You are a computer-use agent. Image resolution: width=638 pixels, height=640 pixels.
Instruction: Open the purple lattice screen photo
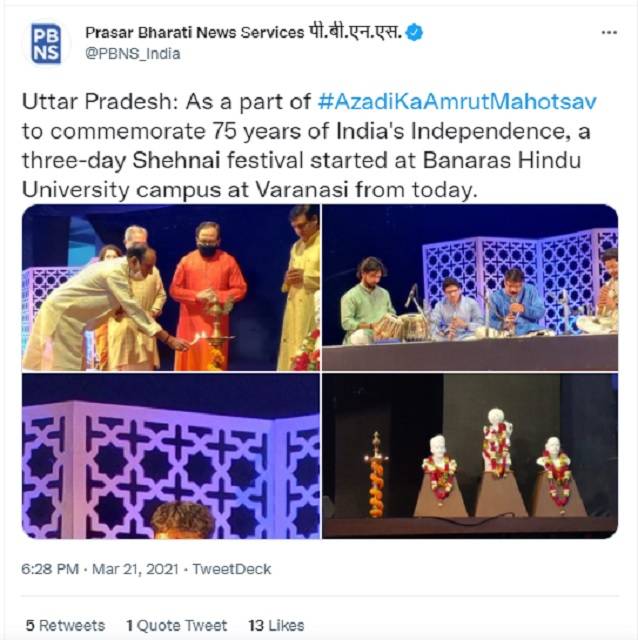171,456
